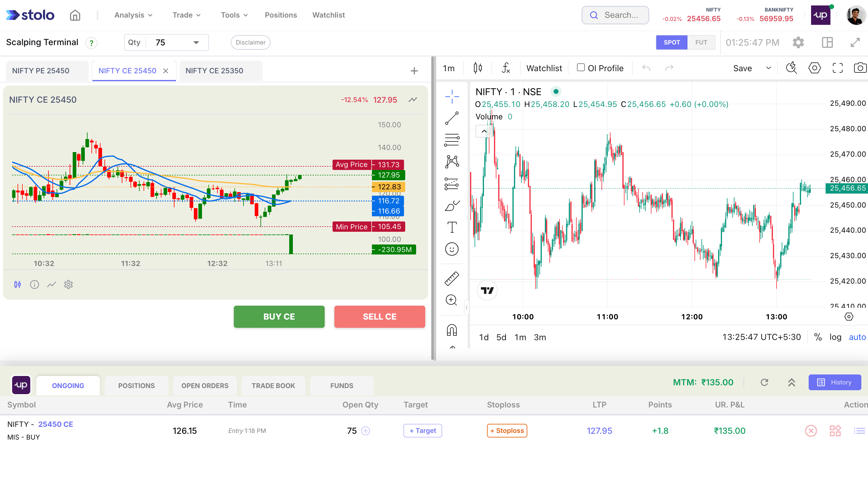868x492 pixels.
Task: Open the TRADE BOOK tab
Action: point(273,385)
